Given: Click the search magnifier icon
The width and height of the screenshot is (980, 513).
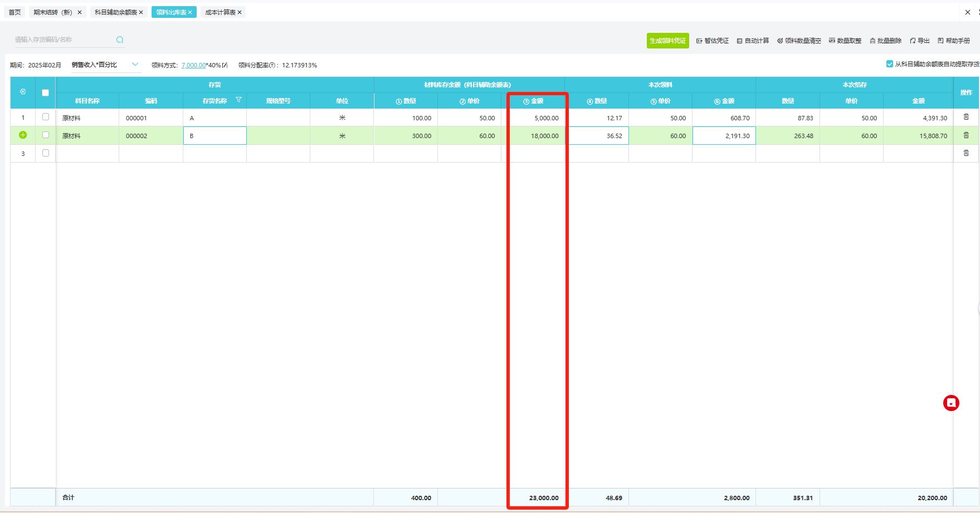Looking at the screenshot, I should [x=120, y=40].
